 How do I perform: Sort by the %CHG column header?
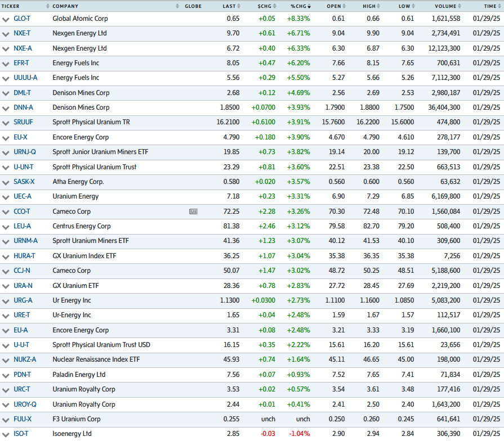(301, 6)
